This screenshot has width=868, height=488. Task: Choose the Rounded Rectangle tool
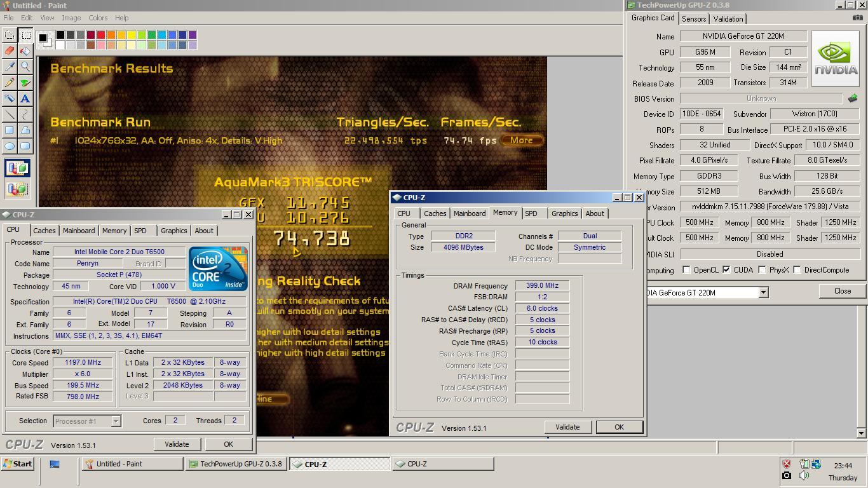(x=25, y=146)
